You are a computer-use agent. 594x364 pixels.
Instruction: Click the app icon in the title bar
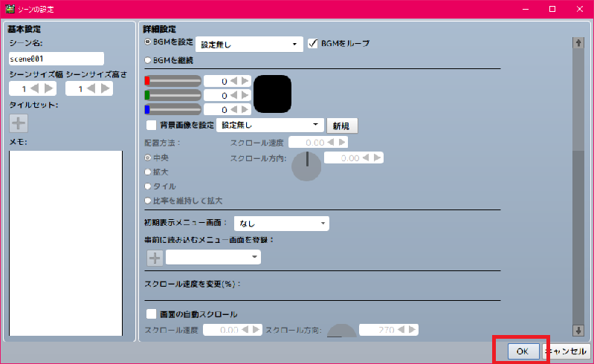10,9
